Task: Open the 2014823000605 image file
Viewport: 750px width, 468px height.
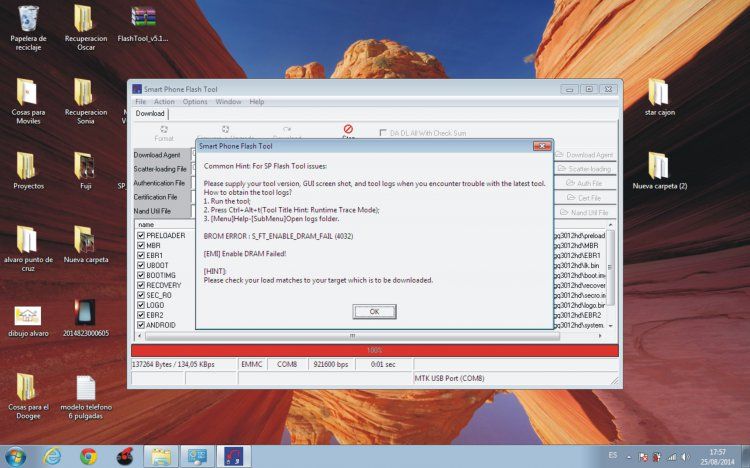Action: 86,318
